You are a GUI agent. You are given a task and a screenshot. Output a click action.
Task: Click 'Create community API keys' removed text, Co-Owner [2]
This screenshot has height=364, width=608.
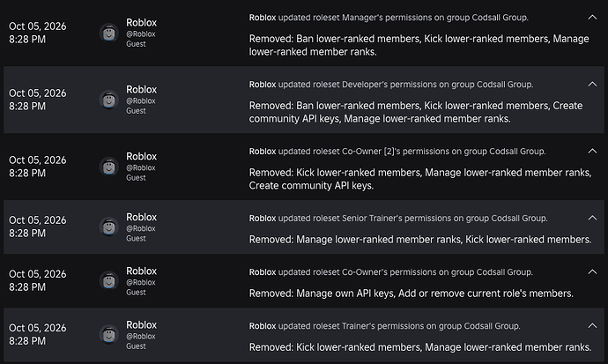310,186
